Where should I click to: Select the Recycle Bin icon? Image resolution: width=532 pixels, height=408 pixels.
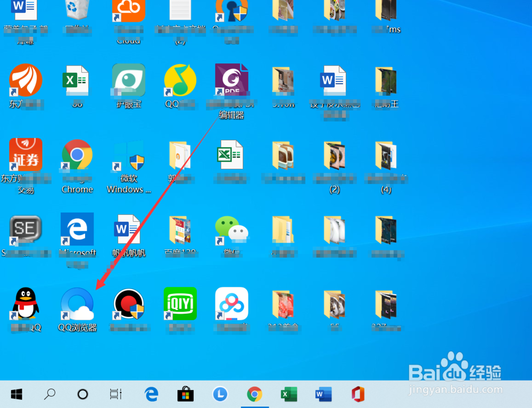click(x=77, y=10)
